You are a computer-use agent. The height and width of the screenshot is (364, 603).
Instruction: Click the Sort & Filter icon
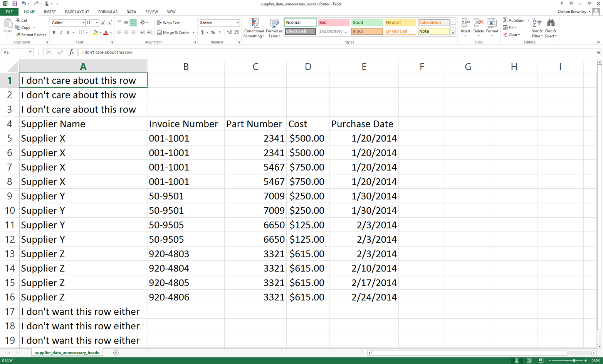coord(537,23)
